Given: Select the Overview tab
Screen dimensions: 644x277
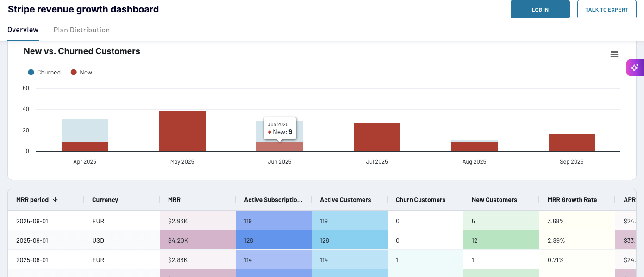Looking at the screenshot, I should (23, 30).
